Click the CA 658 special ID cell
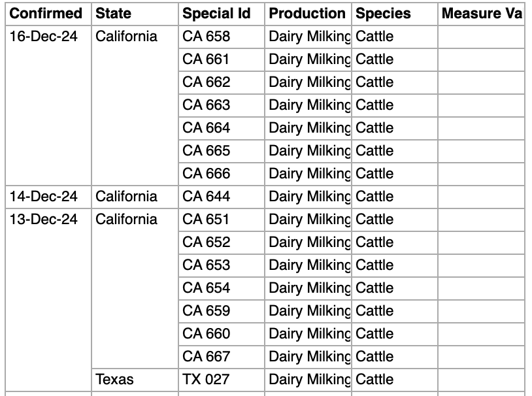Image resolution: width=532 pixels, height=396 pixels. click(x=207, y=37)
